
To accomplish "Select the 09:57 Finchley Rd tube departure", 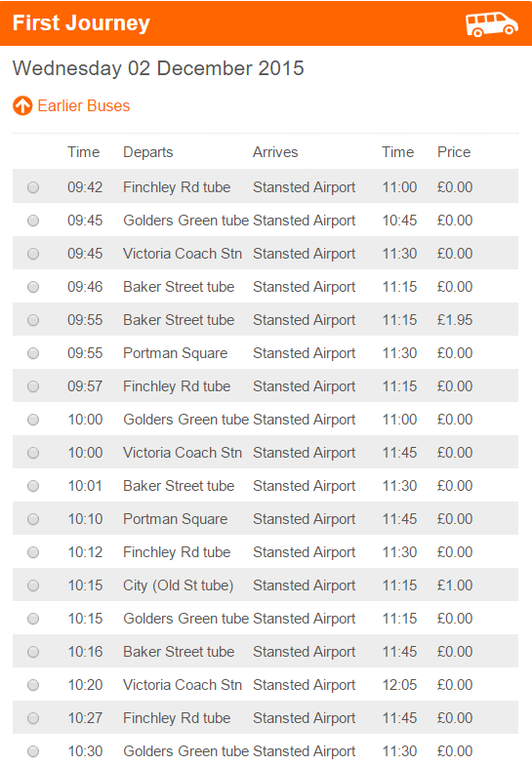I will [x=33, y=386].
